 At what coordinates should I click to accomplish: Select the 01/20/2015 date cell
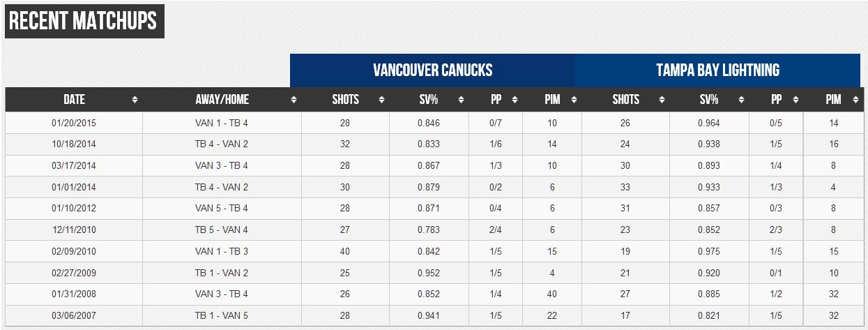tap(74, 123)
